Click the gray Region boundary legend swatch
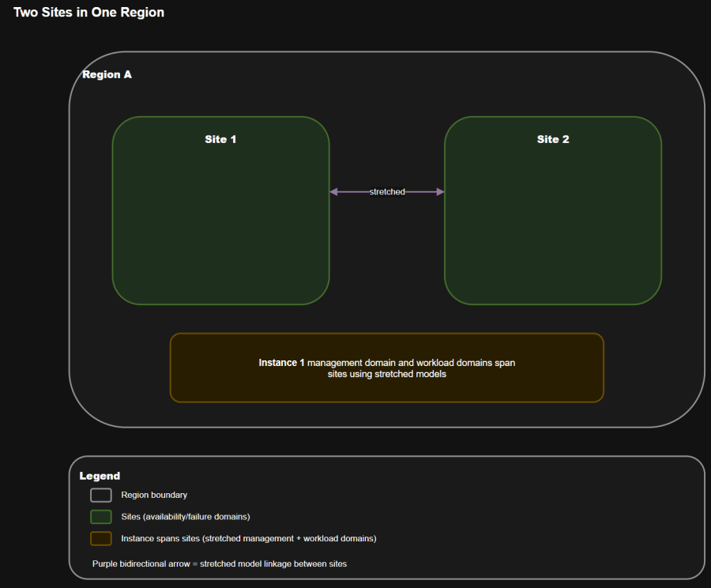Screen dimensions: 711x588 [x=100, y=496]
